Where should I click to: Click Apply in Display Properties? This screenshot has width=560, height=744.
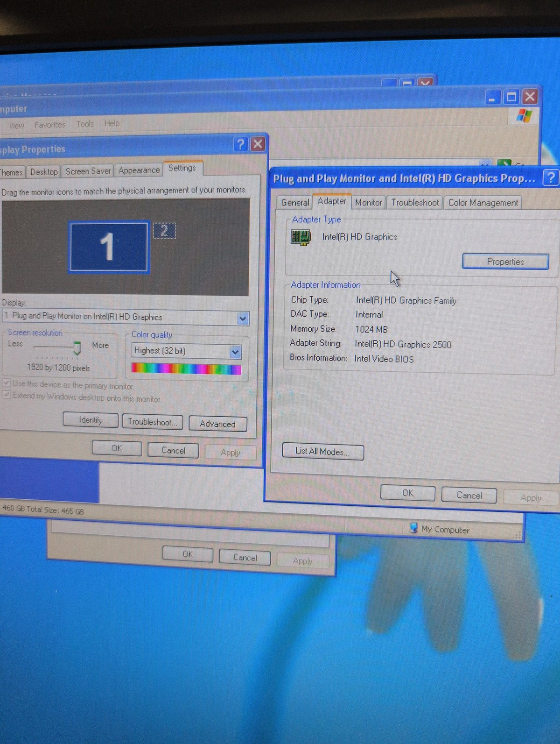click(x=231, y=452)
